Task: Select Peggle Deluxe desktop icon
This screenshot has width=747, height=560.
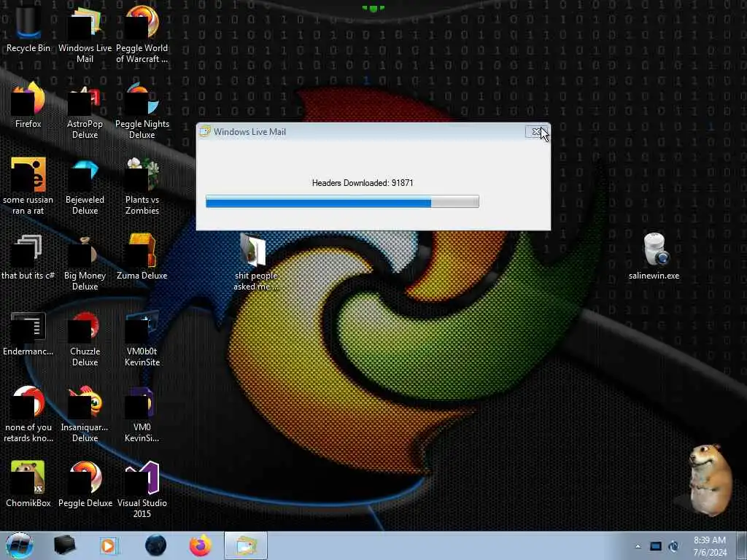Action: point(85,484)
